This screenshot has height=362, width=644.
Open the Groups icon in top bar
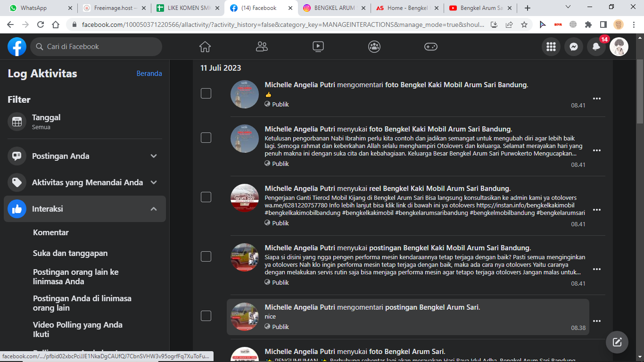tap(374, 47)
